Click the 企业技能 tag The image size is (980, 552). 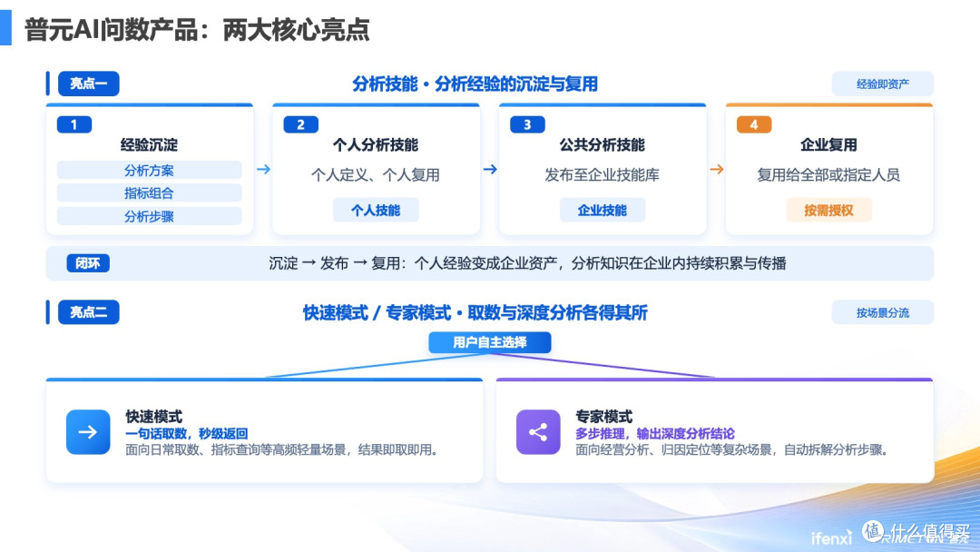602,210
